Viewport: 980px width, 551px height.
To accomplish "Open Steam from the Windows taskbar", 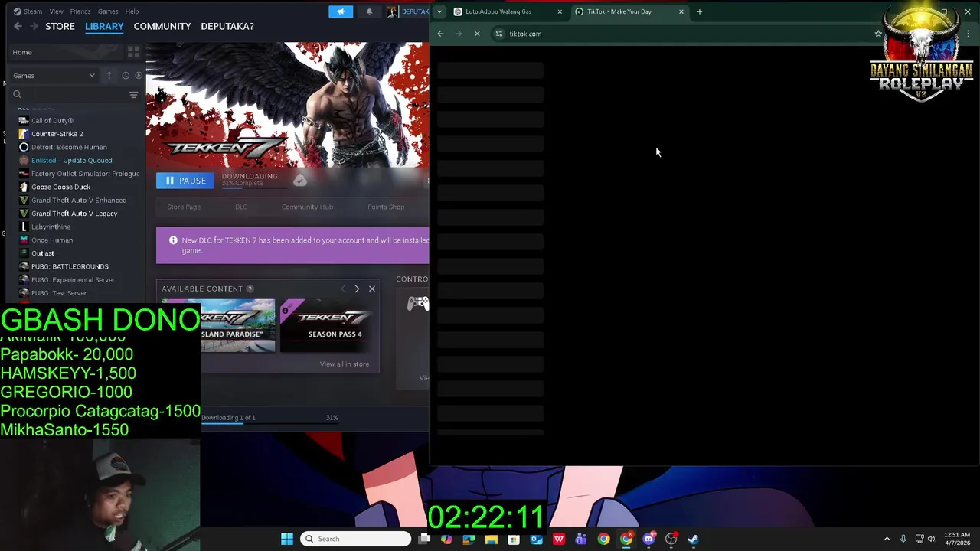I will 693,539.
